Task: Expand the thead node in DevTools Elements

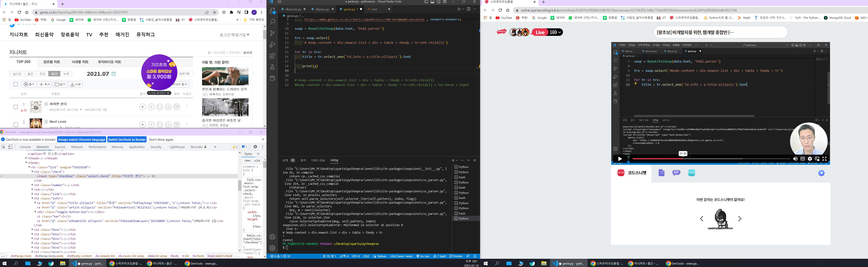Action: click(26, 158)
